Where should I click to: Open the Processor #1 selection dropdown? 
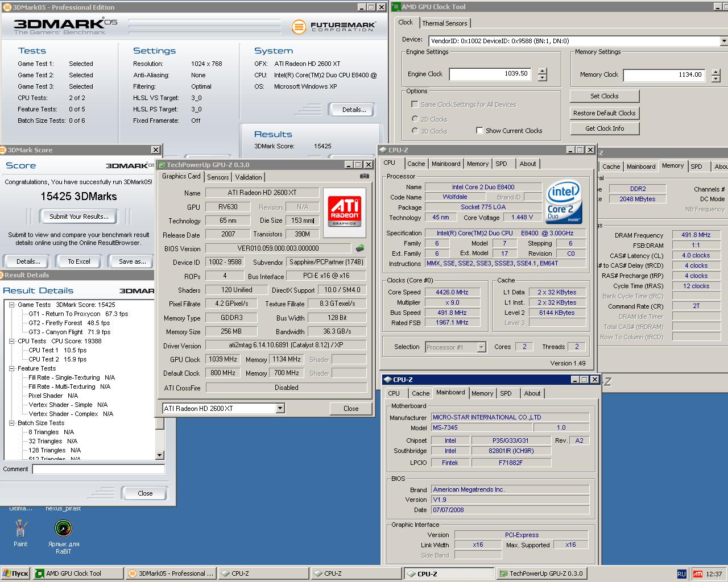point(481,347)
